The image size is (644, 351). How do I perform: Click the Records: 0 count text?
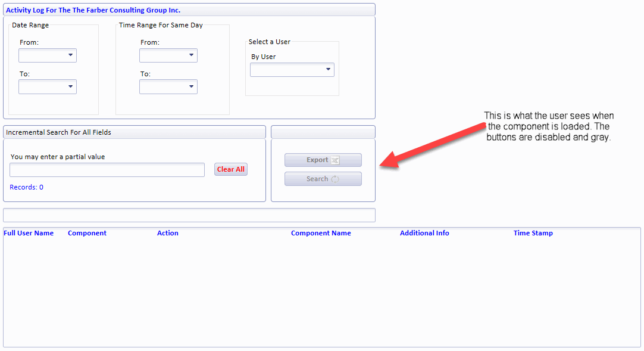tap(27, 187)
